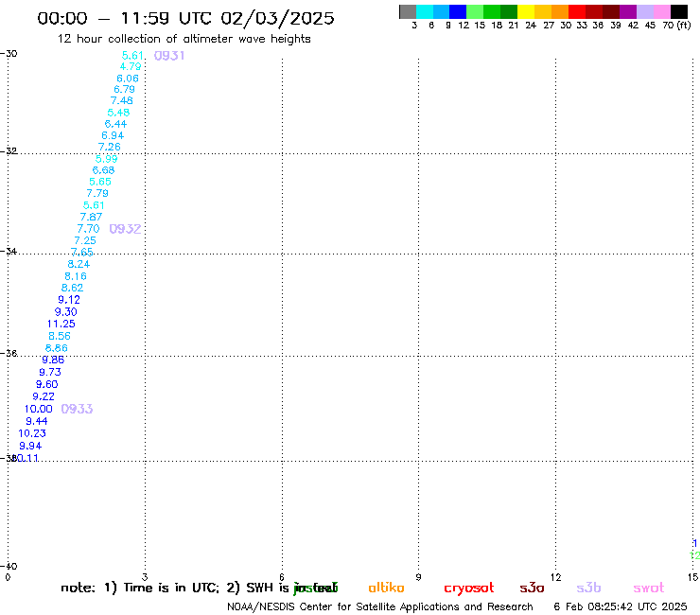
Task: Click the wave height value 5.48
Action: click(118, 113)
